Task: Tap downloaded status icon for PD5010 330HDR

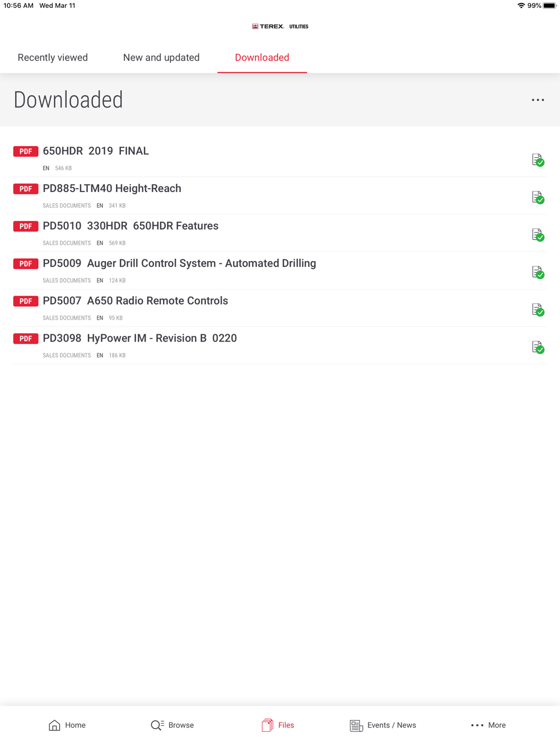Action: [x=538, y=235]
